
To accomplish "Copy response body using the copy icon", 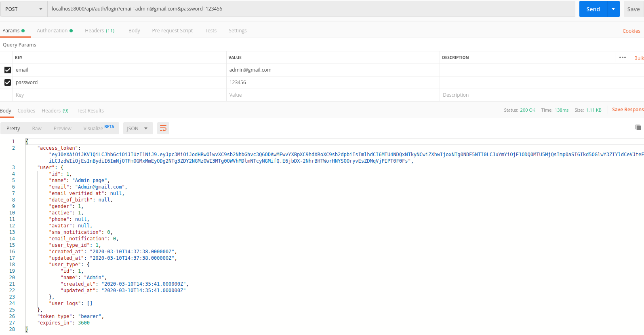I will click(638, 127).
